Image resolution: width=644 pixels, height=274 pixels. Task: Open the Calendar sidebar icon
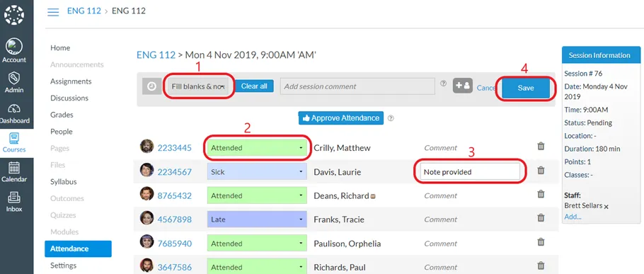[14, 172]
